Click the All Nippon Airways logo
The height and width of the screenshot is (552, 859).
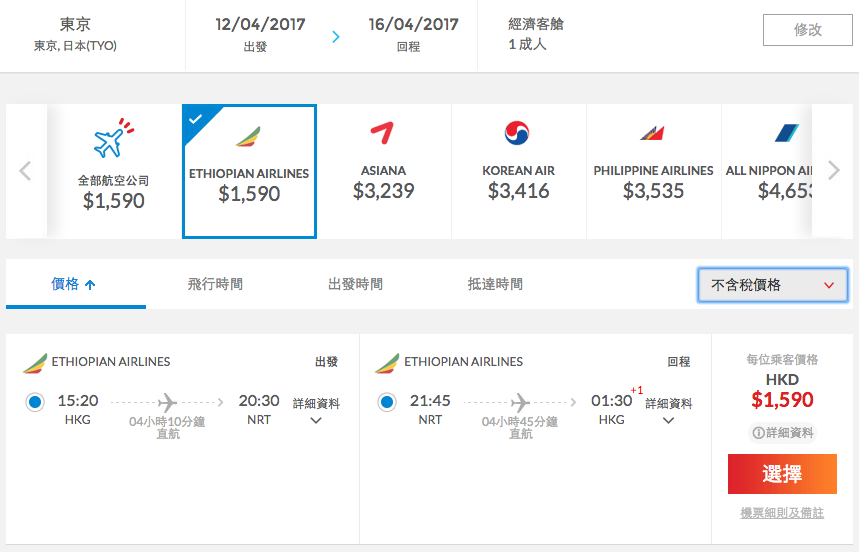787,133
